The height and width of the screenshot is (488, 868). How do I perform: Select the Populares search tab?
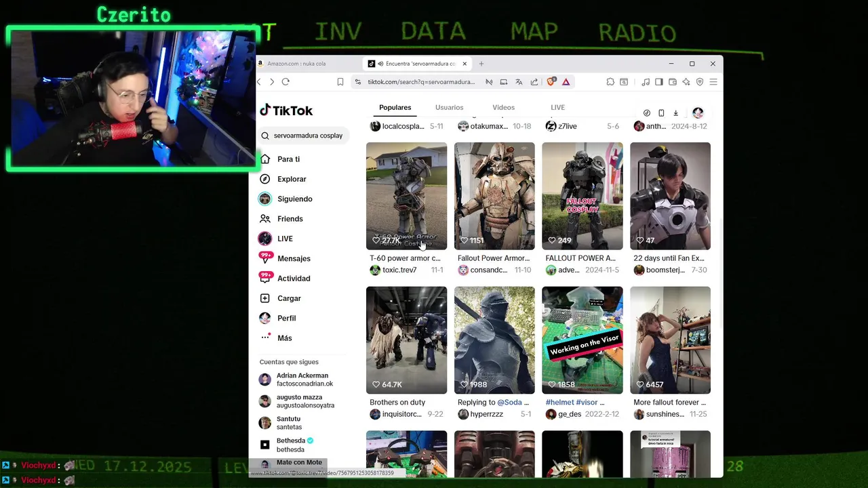click(x=395, y=107)
